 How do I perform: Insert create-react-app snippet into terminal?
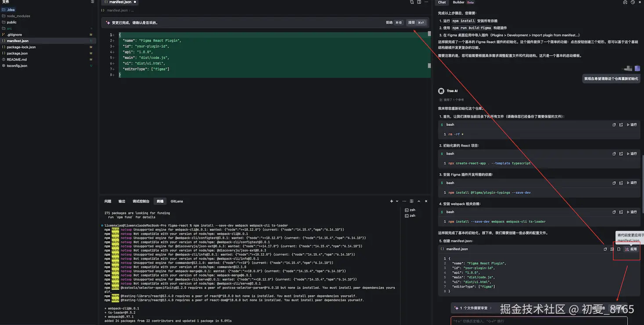click(621, 154)
